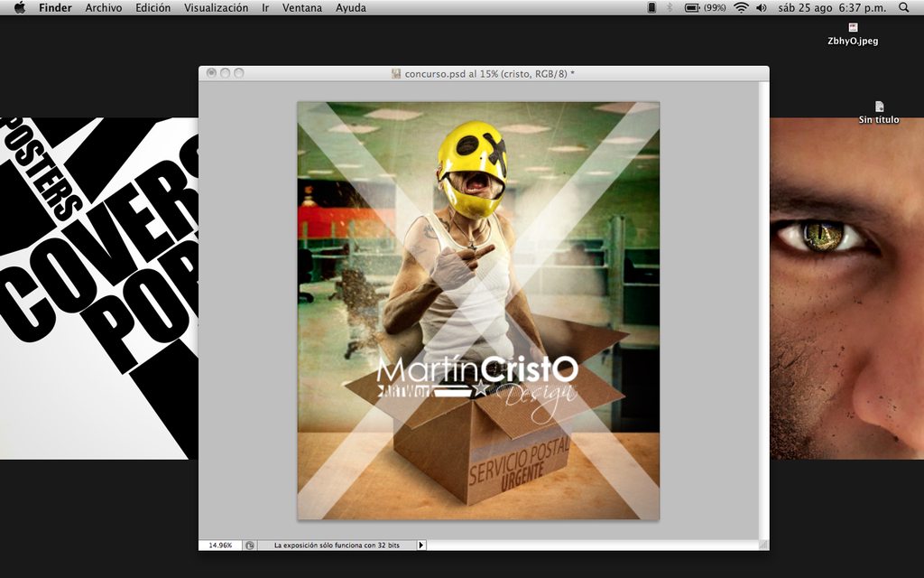This screenshot has width=924, height=578.
Task: Open the Finder menu
Action: (x=55, y=7)
